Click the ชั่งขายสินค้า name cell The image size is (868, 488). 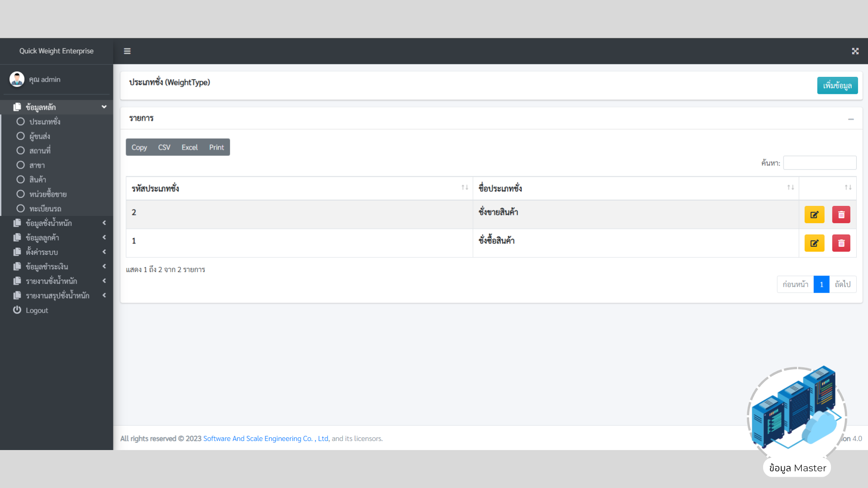(636, 215)
